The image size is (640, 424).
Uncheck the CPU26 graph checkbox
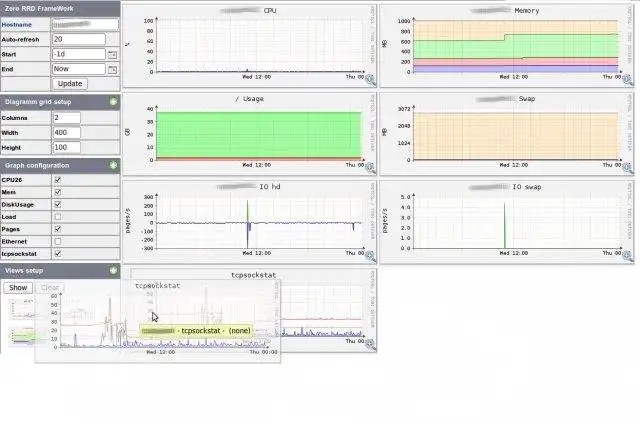[x=58, y=180]
